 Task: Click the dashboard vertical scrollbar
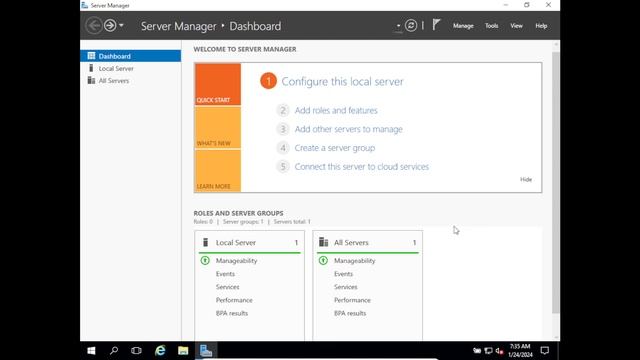pyautogui.click(x=556, y=182)
